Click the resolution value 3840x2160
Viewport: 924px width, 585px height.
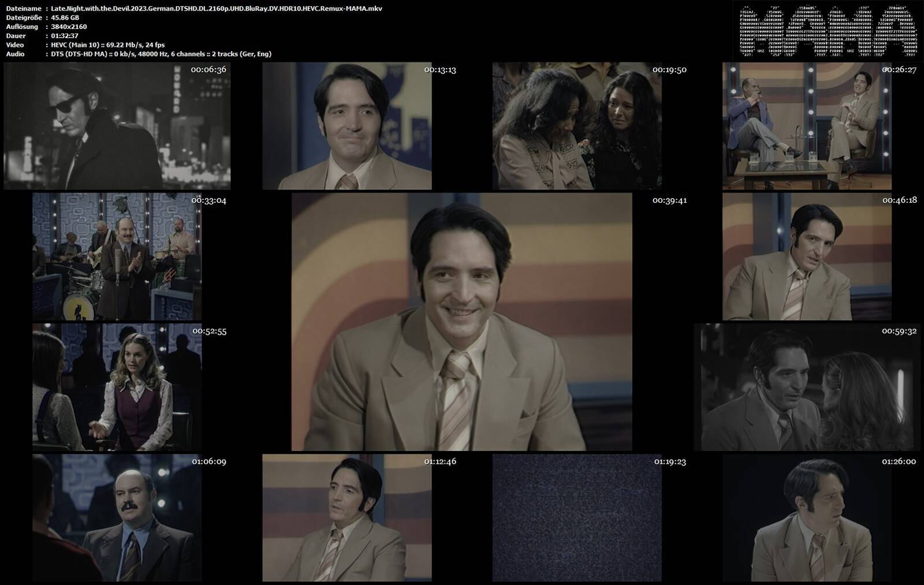69,27
